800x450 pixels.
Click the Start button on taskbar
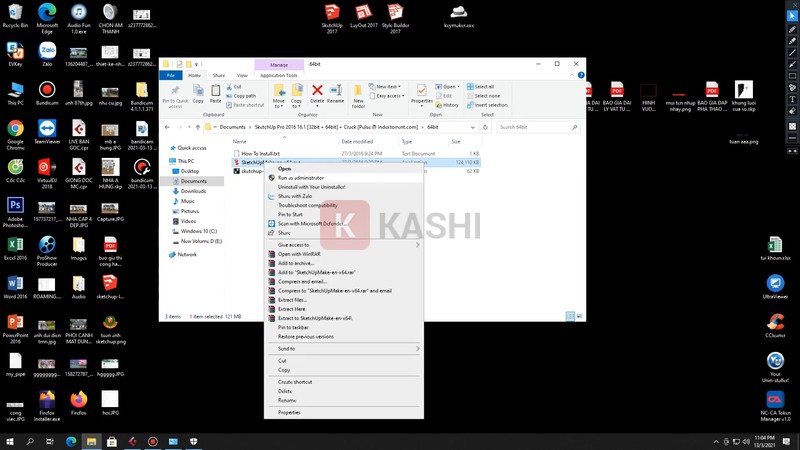[8, 441]
